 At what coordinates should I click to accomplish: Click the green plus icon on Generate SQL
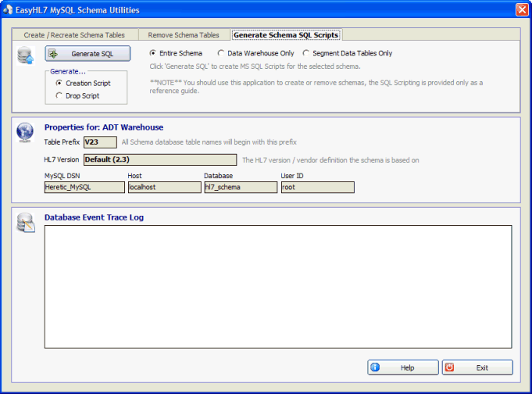click(x=53, y=54)
